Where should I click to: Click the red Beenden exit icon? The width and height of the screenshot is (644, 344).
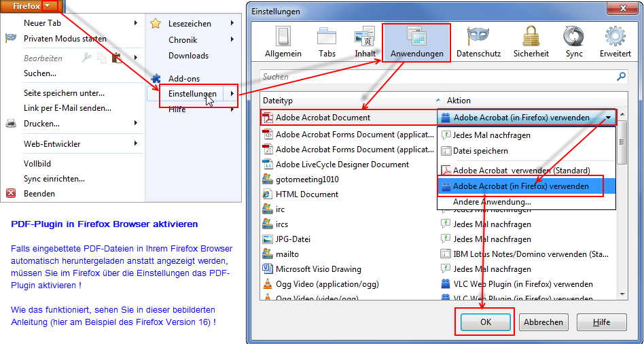coord(11,194)
